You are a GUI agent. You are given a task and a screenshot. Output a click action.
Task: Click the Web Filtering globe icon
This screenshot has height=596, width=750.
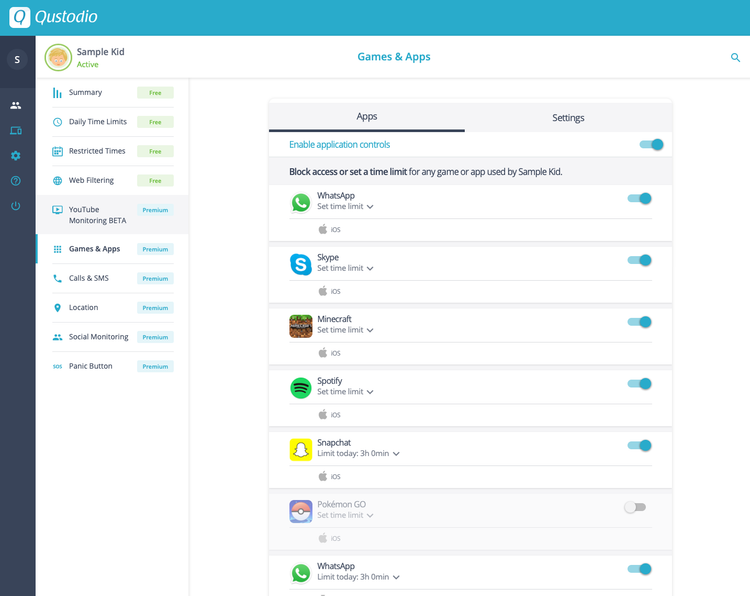point(57,180)
